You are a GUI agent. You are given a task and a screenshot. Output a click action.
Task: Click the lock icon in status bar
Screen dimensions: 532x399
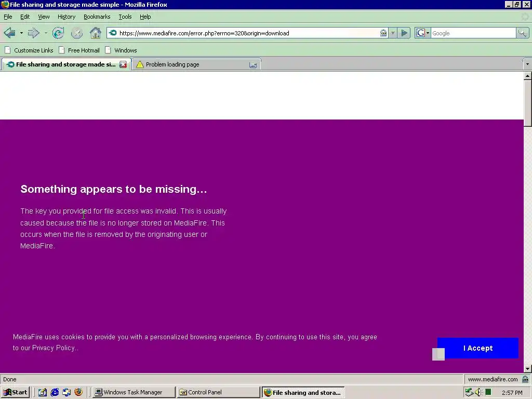pyautogui.click(x=525, y=379)
